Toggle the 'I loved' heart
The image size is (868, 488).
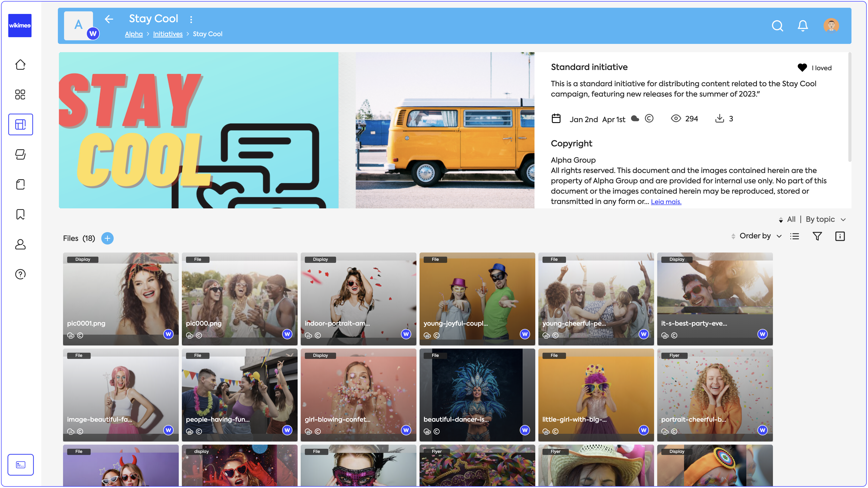point(802,68)
